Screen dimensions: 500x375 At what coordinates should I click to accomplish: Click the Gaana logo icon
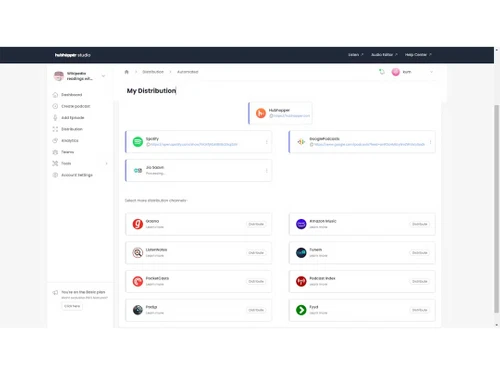tap(138, 224)
